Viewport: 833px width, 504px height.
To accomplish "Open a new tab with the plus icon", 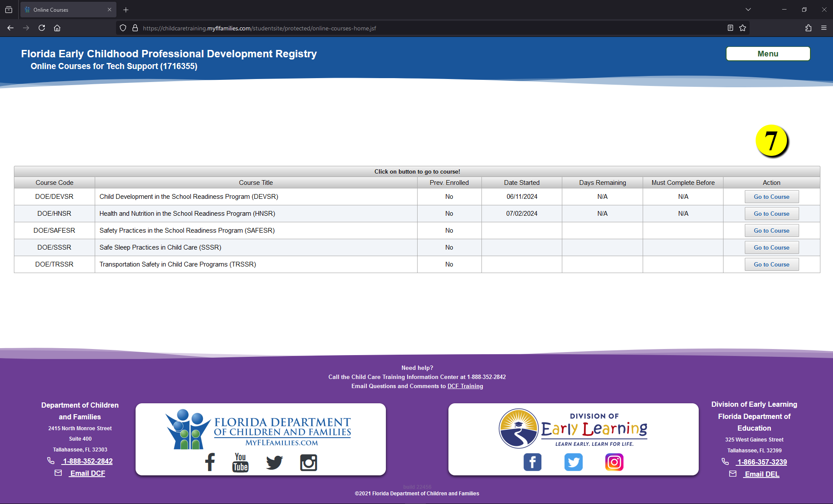I will pos(126,10).
